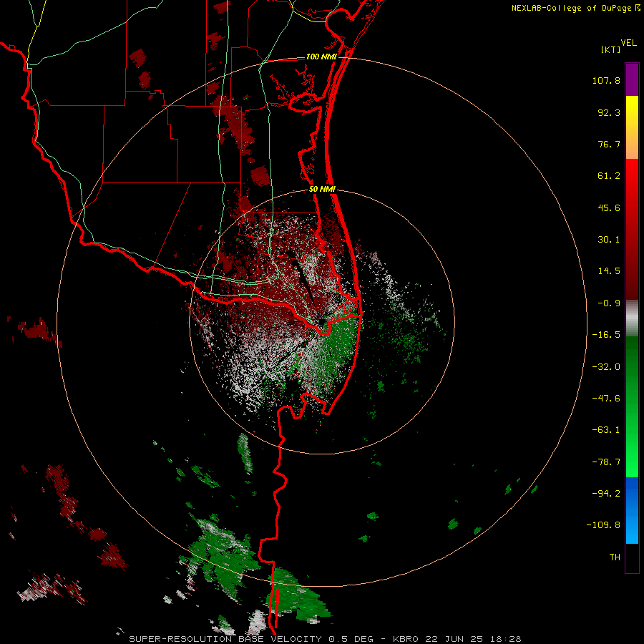Click the -32.0 scale value
Image resolution: width=644 pixels, height=644 pixels.
click(606, 367)
